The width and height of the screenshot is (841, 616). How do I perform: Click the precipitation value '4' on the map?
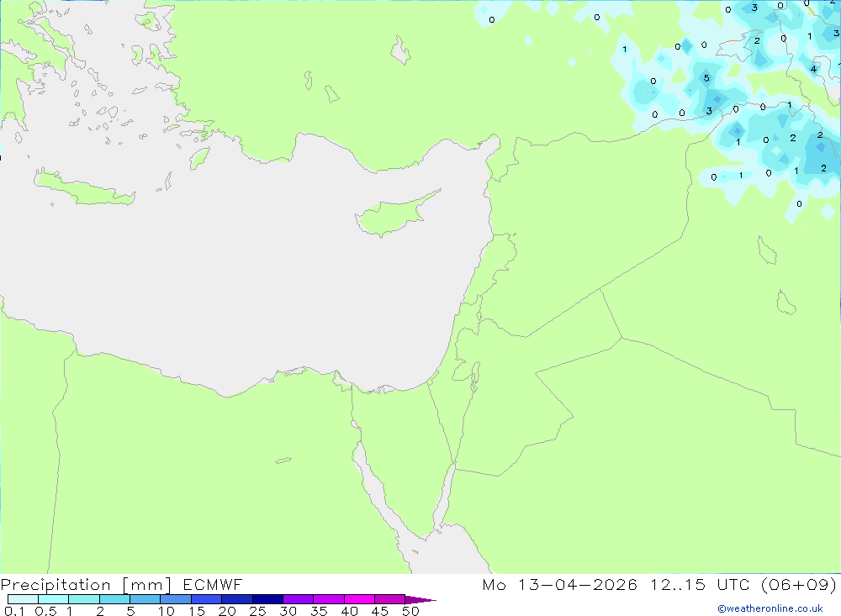coord(813,69)
